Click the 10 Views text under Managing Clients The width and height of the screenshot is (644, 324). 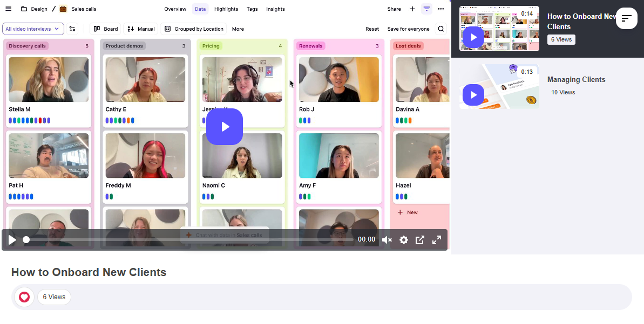(563, 92)
